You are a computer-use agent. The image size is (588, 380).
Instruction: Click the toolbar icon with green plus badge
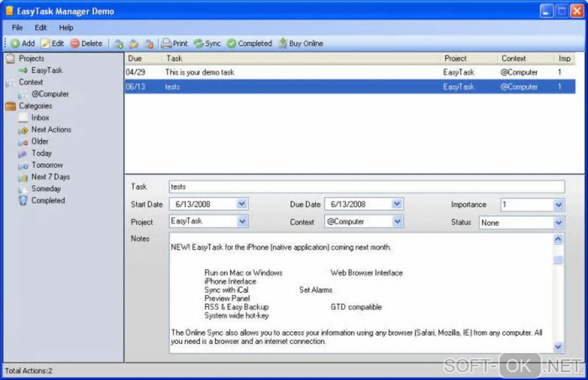(x=119, y=44)
